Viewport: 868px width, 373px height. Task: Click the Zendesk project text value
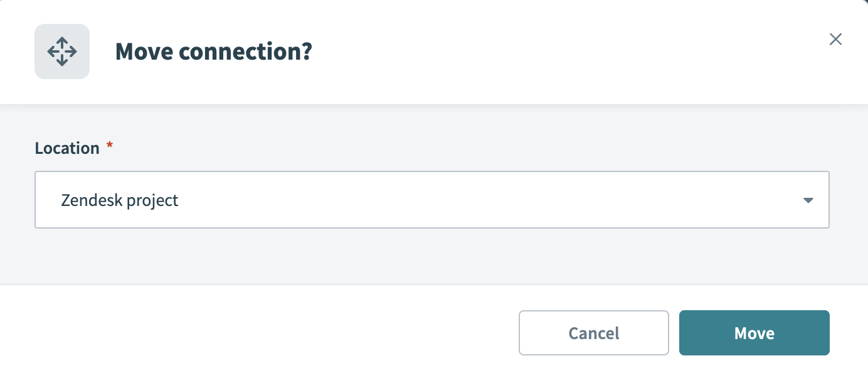point(120,200)
